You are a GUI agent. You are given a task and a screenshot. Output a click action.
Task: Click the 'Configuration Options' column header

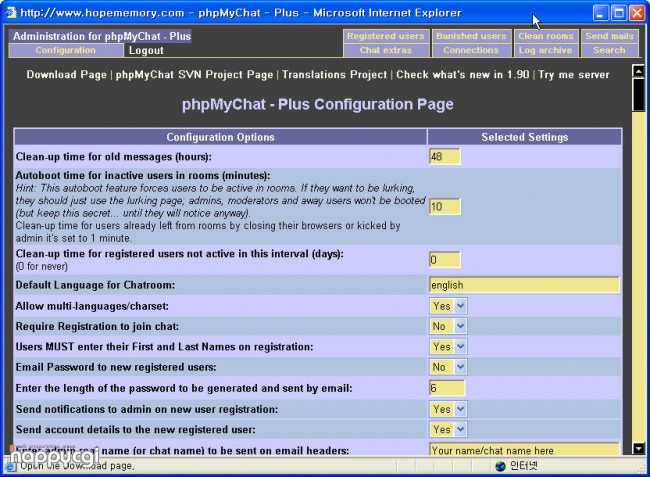click(x=221, y=137)
